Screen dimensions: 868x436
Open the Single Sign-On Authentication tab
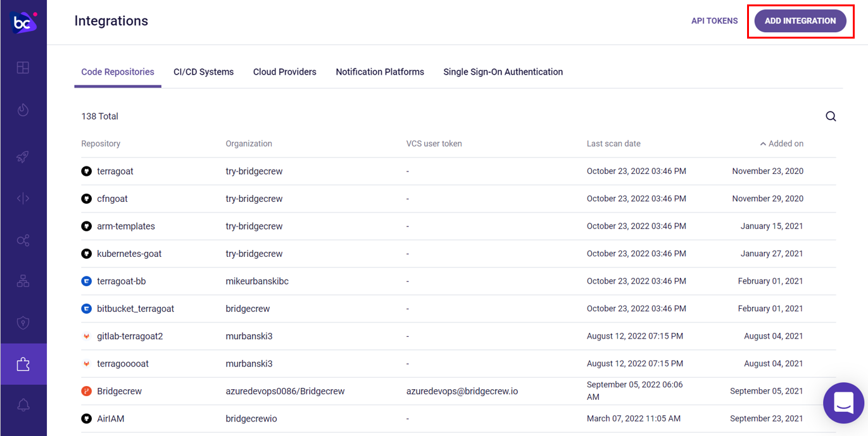[x=503, y=72]
